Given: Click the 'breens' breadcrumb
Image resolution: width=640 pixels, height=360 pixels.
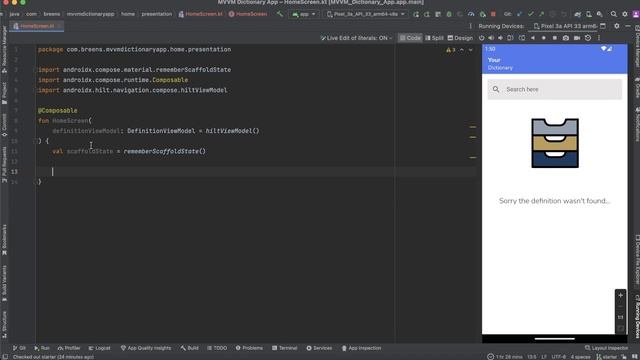Looking at the screenshot, I should click(x=51, y=14).
